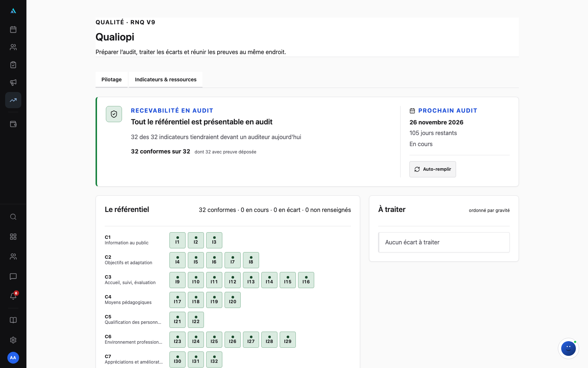Open indicator I11 tile
The height and width of the screenshot is (368, 588).
pyautogui.click(x=214, y=280)
